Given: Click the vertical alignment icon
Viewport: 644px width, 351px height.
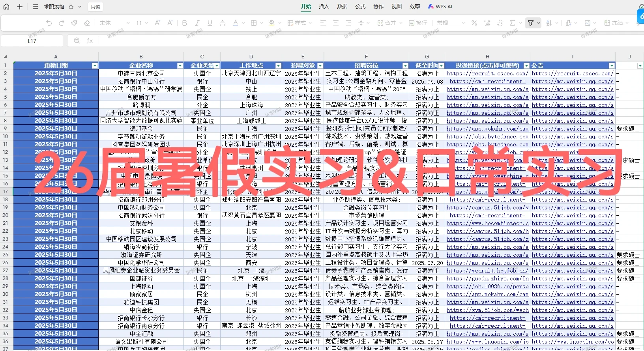Looking at the screenshot, I should coord(361,23).
